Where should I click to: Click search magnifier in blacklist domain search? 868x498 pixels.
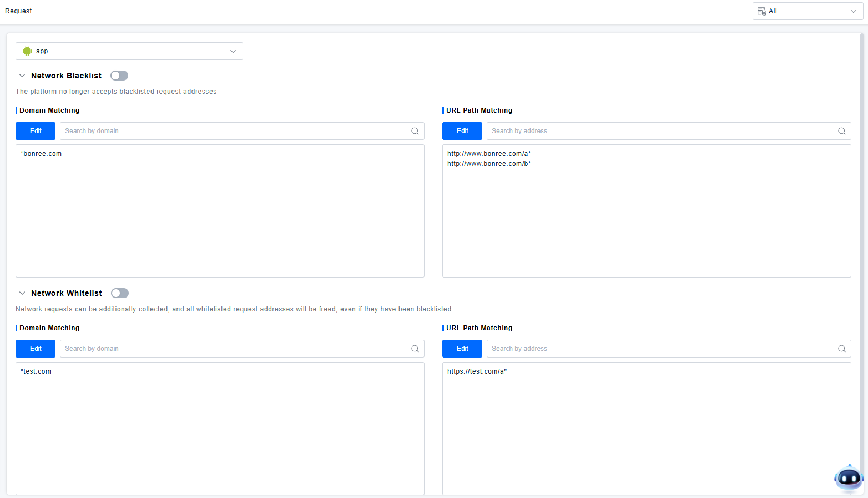coord(415,131)
